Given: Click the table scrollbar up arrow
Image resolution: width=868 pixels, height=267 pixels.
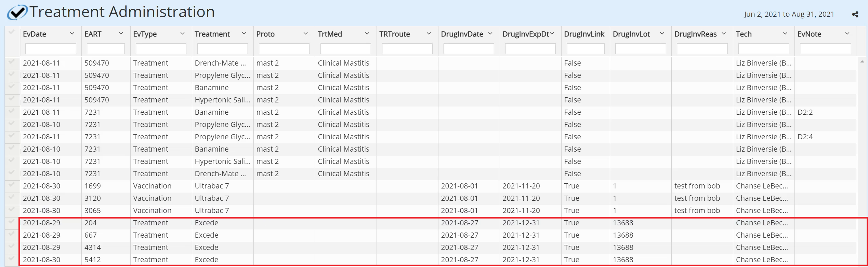Looking at the screenshot, I should (862, 62).
